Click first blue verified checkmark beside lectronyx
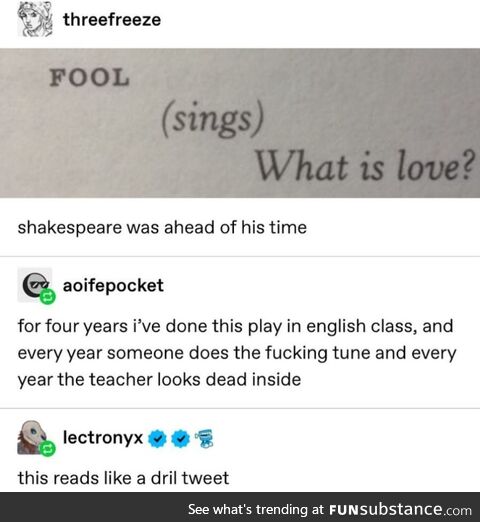480x522 pixels. 157,439
